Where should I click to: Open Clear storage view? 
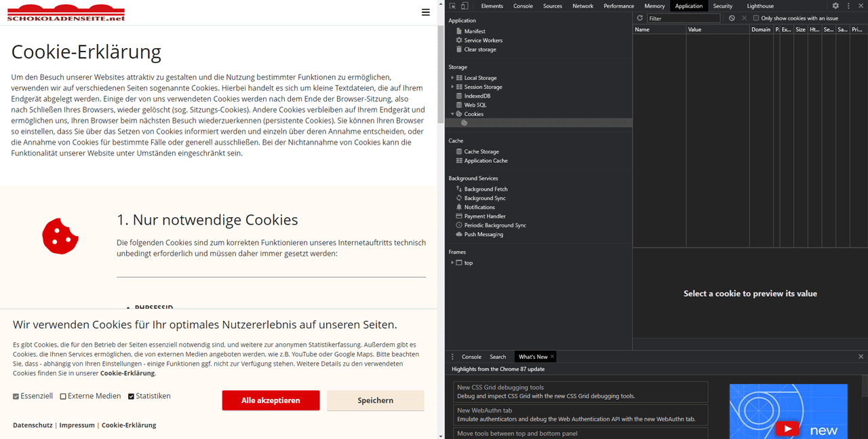pyautogui.click(x=479, y=50)
